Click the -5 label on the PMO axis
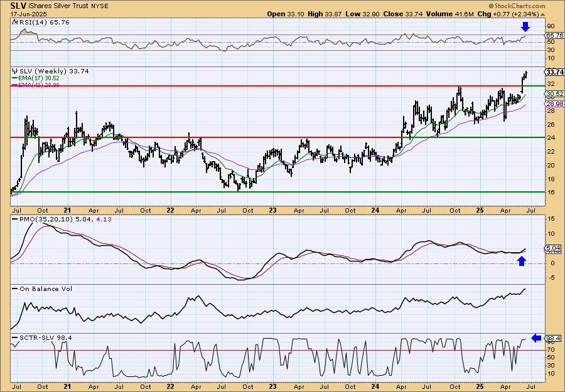 coord(551,277)
